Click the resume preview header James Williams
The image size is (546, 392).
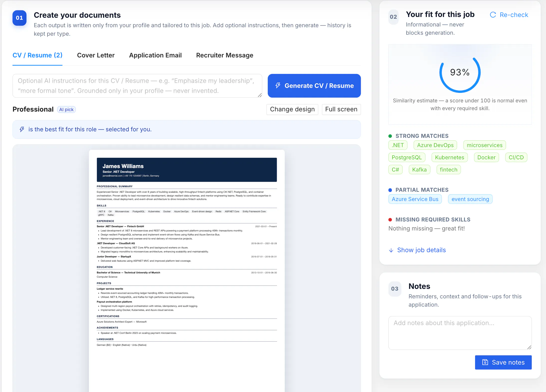point(187,170)
